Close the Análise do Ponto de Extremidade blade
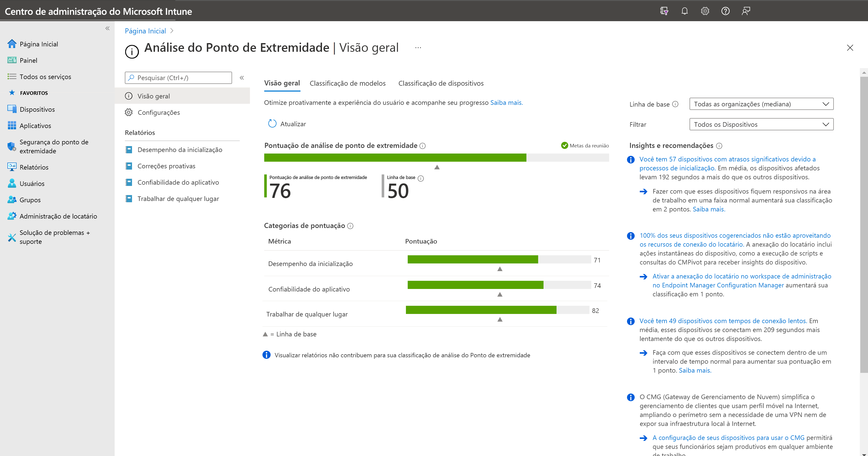The width and height of the screenshot is (868, 456). pyautogui.click(x=850, y=48)
